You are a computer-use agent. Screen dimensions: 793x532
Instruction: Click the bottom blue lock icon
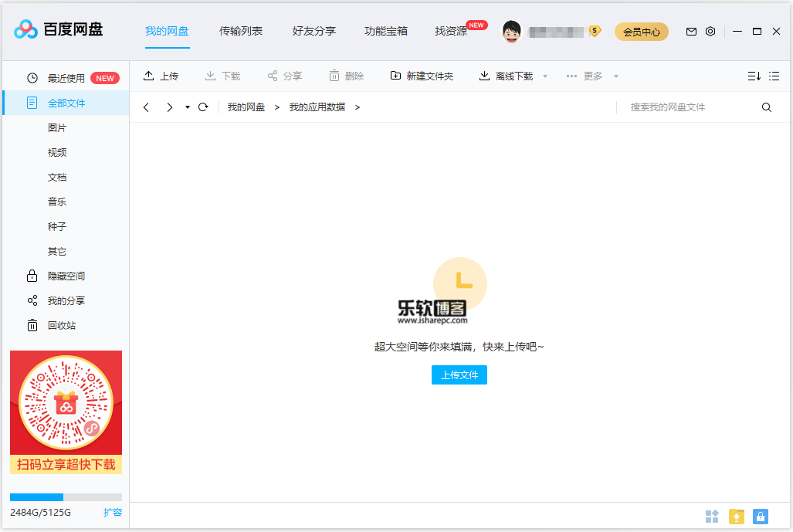pos(760,517)
